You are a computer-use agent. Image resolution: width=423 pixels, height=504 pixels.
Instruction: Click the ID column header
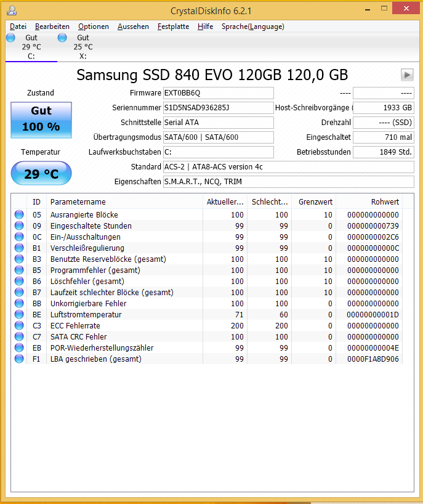point(36,202)
